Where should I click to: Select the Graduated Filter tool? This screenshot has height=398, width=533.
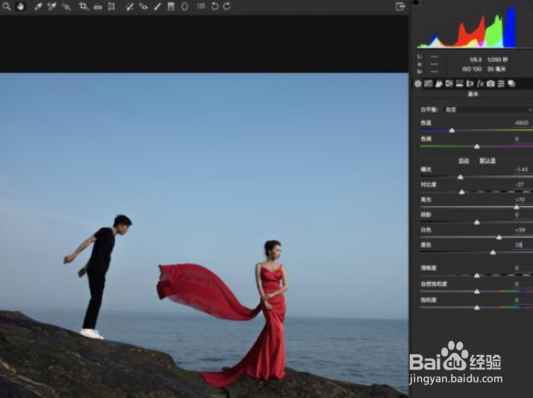click(x=171, y=6)
